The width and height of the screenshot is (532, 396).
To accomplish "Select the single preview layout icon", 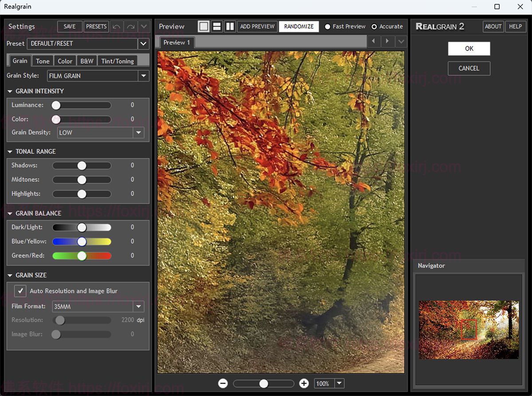I will pyautogui.click(x=203, y=27).
